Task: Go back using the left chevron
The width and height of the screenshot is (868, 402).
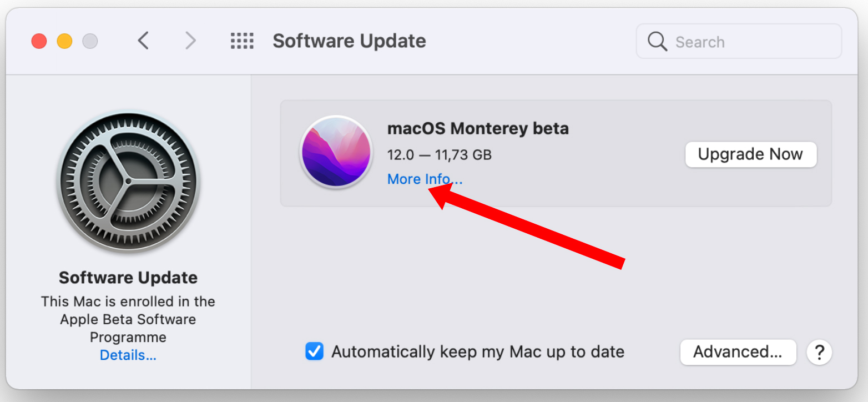Action: 143,41
